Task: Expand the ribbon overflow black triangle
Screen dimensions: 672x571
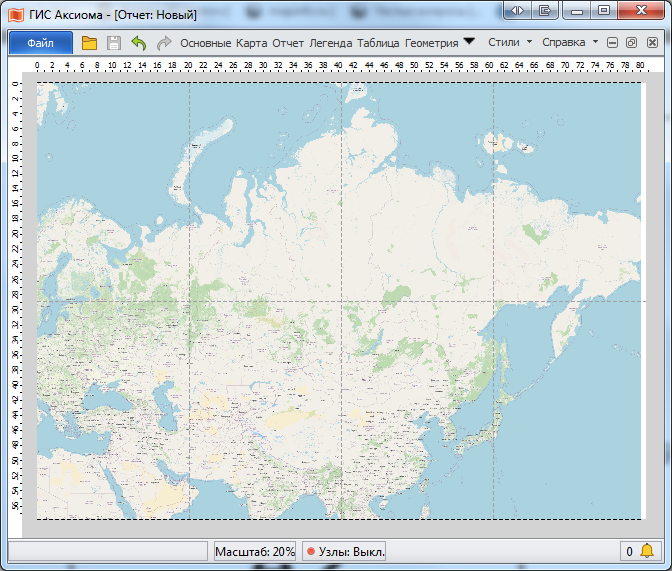Action: point(468,42)
